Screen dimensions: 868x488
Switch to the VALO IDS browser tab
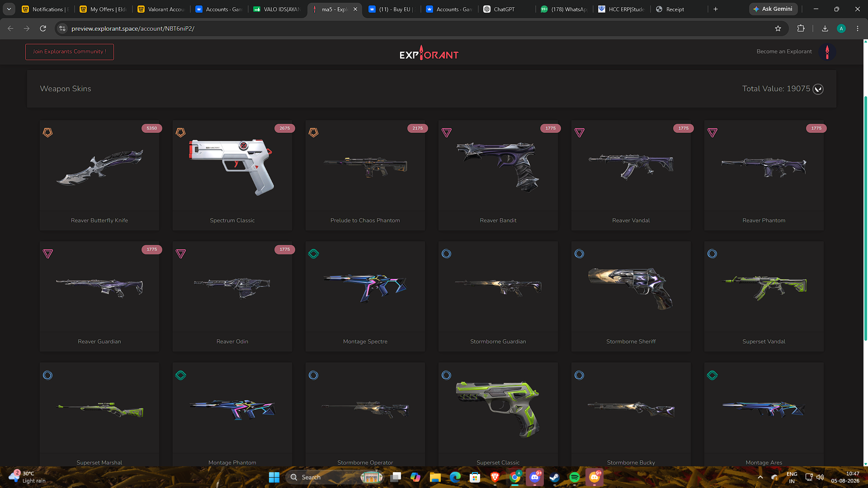277,9
